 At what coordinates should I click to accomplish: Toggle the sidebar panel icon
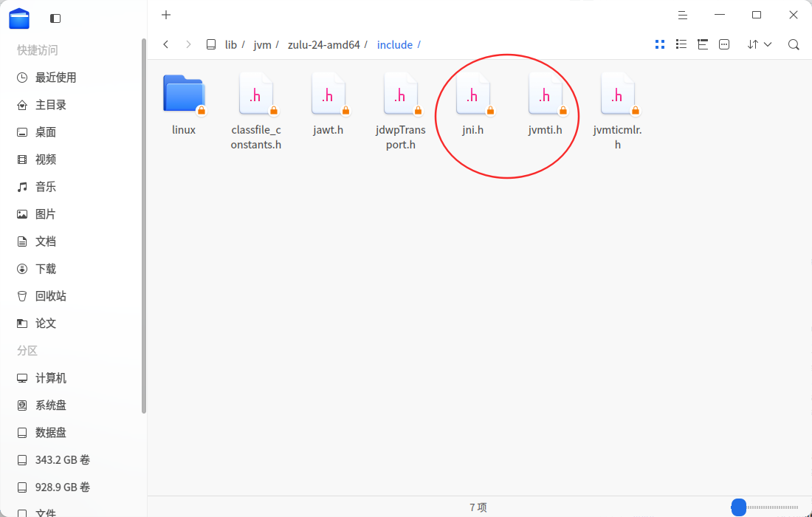tap(55, 18)
